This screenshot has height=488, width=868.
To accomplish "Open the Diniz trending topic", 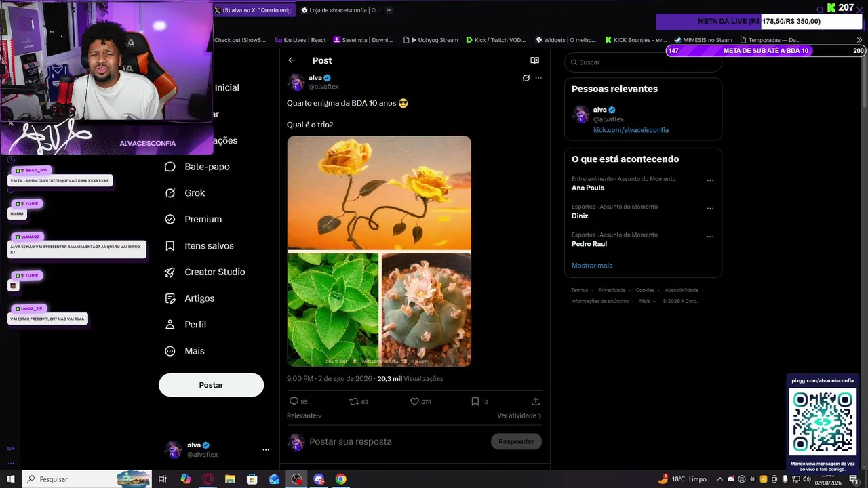I will [580, 216].
